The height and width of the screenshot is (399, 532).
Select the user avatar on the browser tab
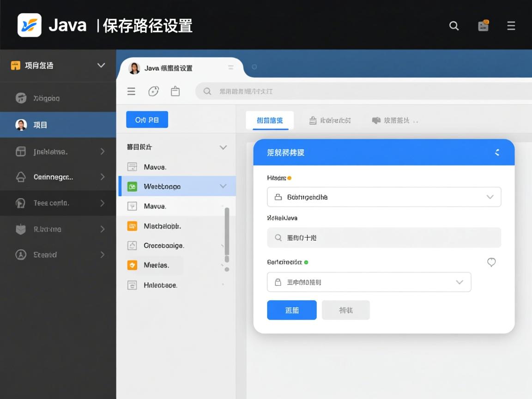[x=134, y=67]
